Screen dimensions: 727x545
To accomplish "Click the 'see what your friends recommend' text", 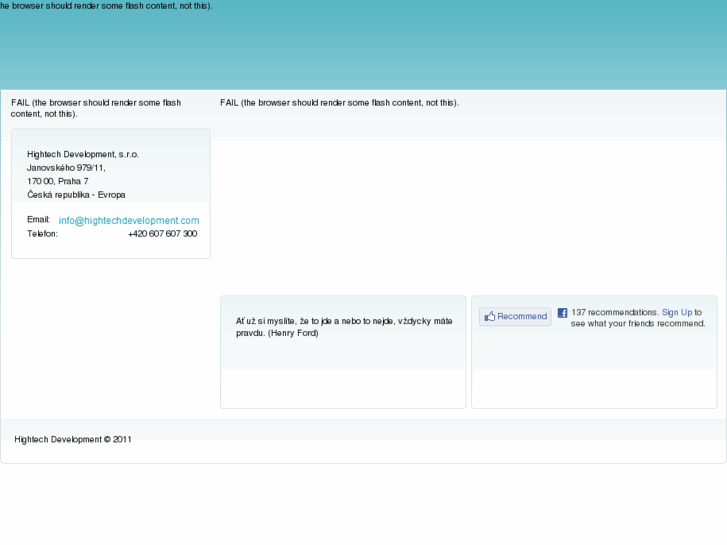I will point(637,324).
